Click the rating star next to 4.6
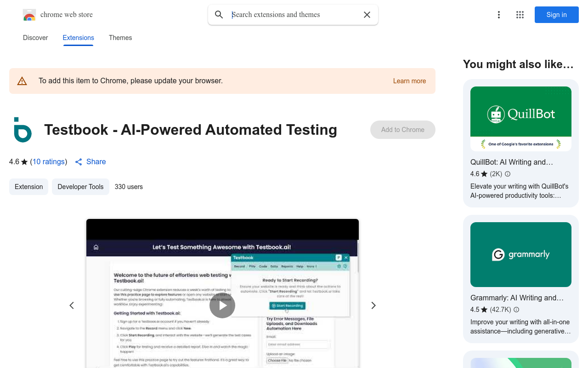The width and height of the screenshot is (588, 368). (24, 162)
